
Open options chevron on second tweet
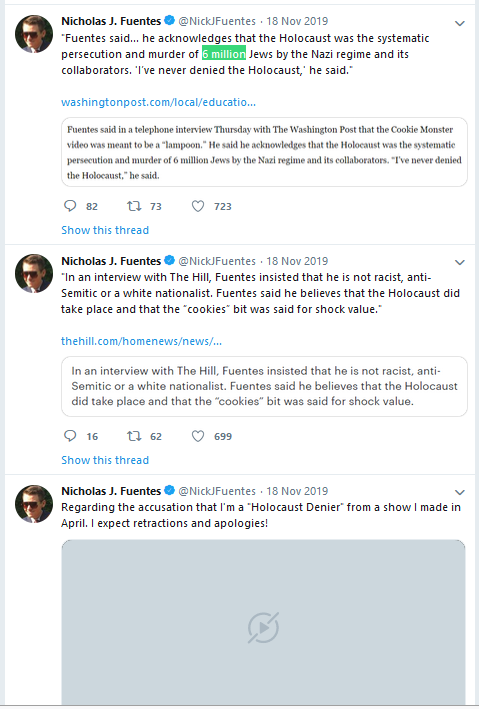[460, 262]
